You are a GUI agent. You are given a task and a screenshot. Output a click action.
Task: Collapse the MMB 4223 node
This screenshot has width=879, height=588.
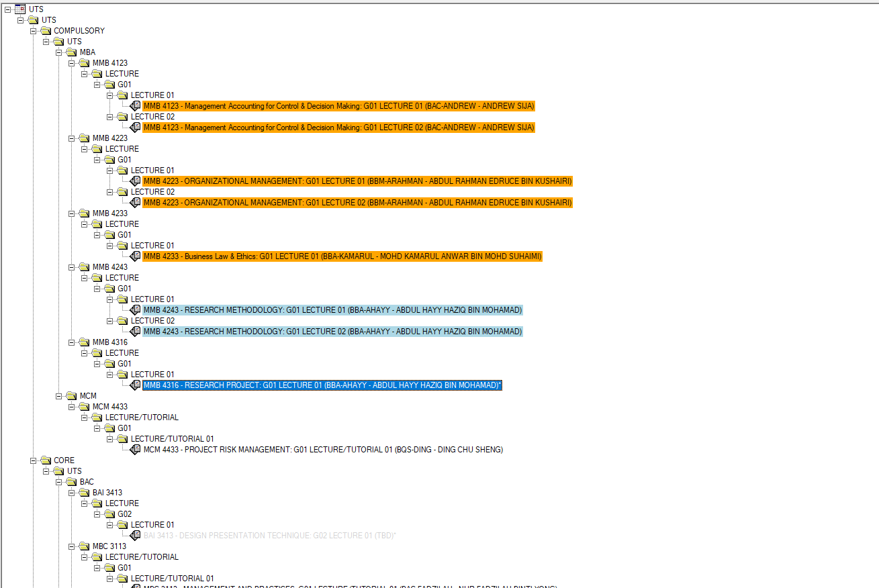pyautogui.click(x=72, y=138)
